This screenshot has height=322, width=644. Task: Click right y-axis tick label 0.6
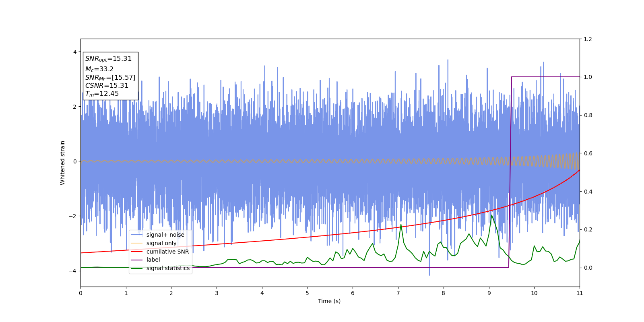pos(588,153)
